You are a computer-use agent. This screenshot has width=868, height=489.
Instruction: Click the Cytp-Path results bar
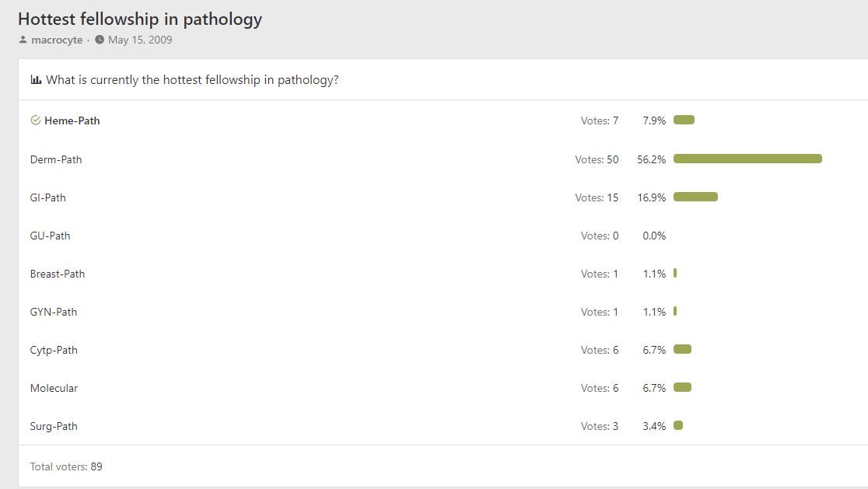[682, 349]
